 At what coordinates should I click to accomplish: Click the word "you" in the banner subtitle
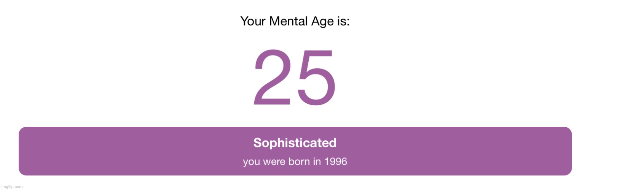250,163
